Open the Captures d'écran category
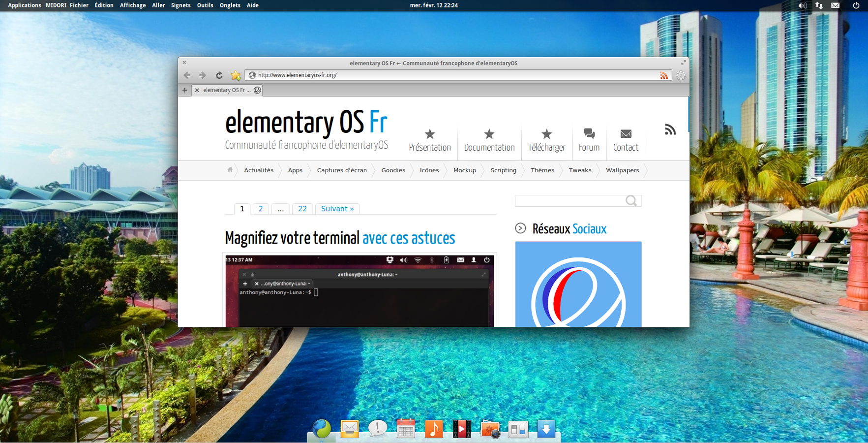 (342, 170)
